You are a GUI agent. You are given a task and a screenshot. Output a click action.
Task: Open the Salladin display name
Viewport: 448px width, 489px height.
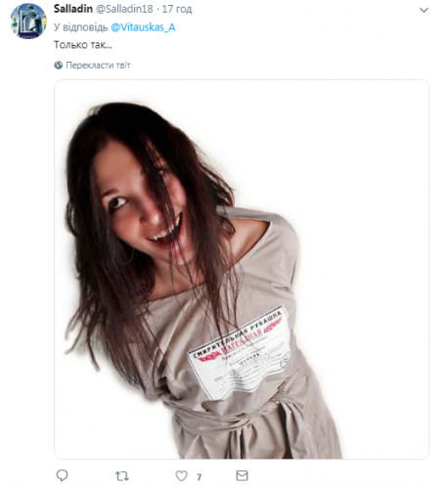(73, 9)
